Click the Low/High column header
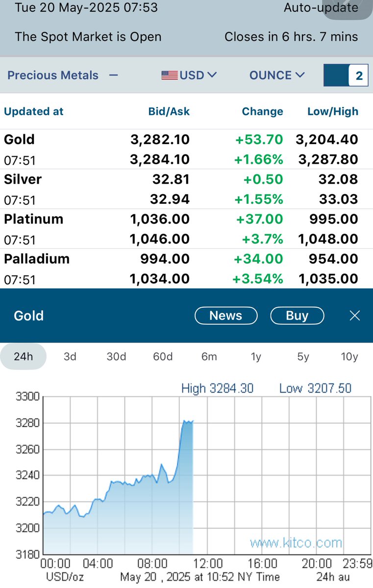The image size is (373, 588). point(333,111)
